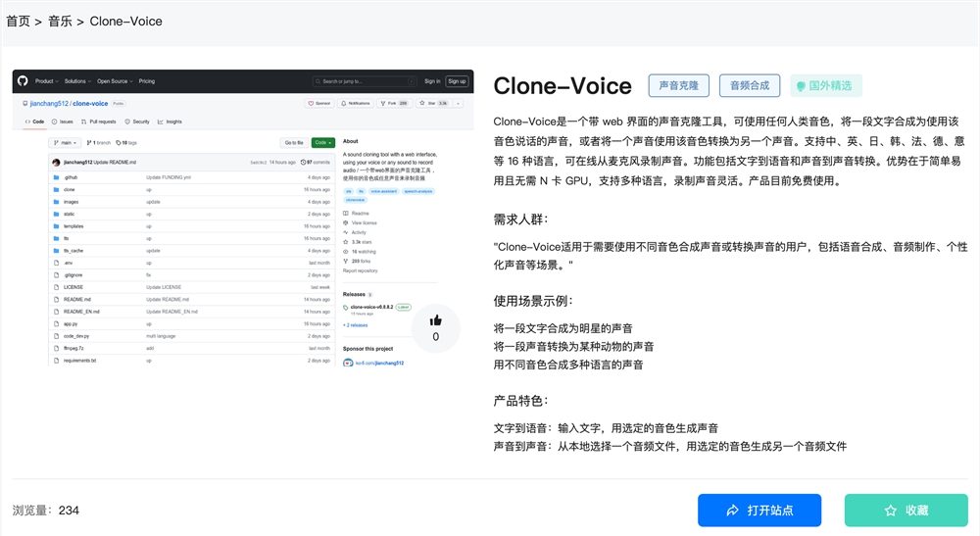Open the Product menu in GitHub header
980x536 pixels.
click(x=46, y=81)
